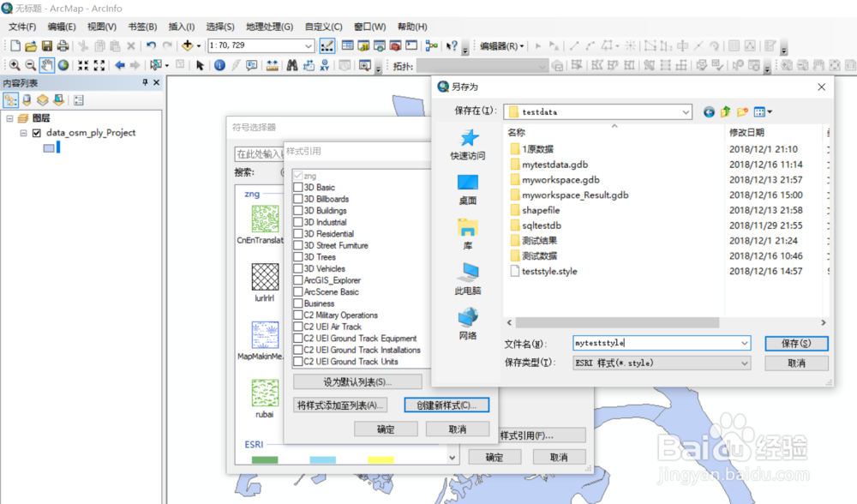This screenshot has width=857, height=504.
Task: Check the 3D Trees style checkbox
Action: tap(298, 257)
